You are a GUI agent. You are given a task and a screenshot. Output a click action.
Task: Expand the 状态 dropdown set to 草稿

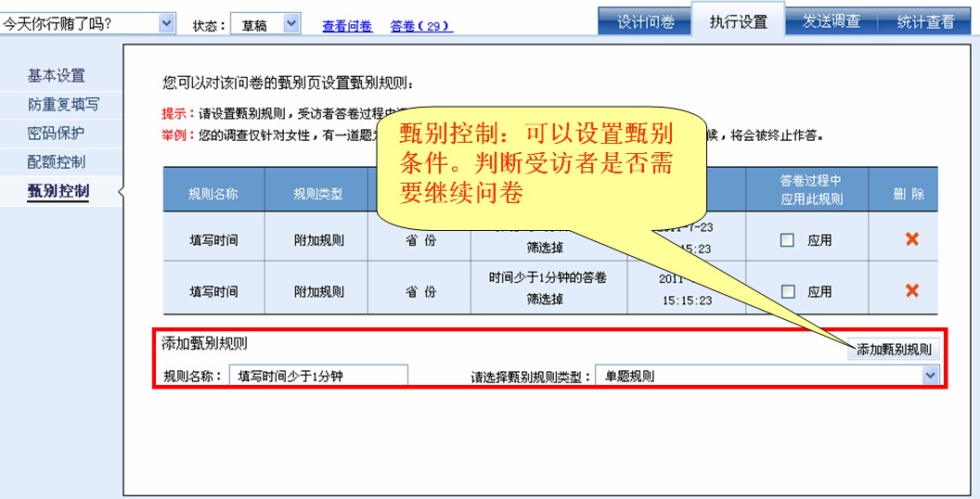pyautogui.click(x=291, y=24)
